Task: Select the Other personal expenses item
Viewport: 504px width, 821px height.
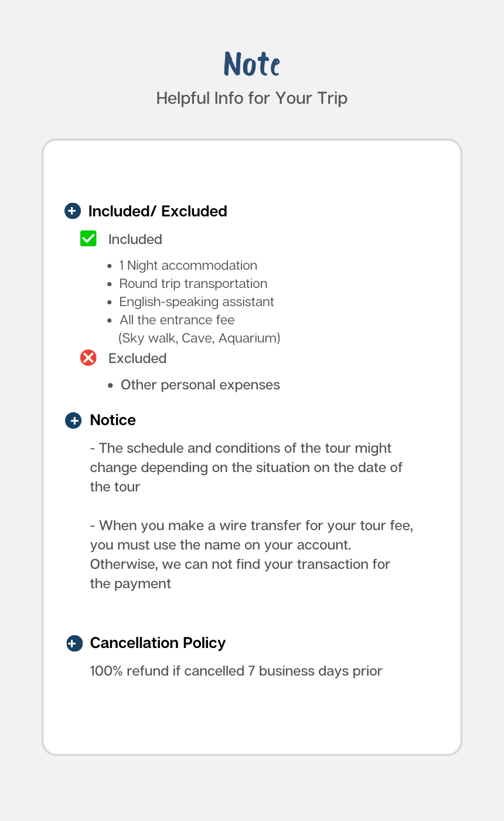Action: point(200,385)
